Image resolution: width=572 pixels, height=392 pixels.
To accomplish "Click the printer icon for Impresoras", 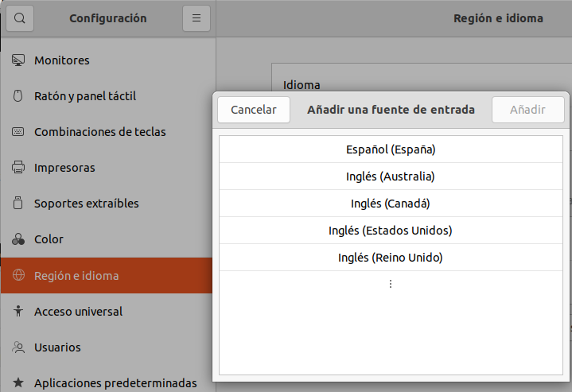I will click(x=18, y=167).
